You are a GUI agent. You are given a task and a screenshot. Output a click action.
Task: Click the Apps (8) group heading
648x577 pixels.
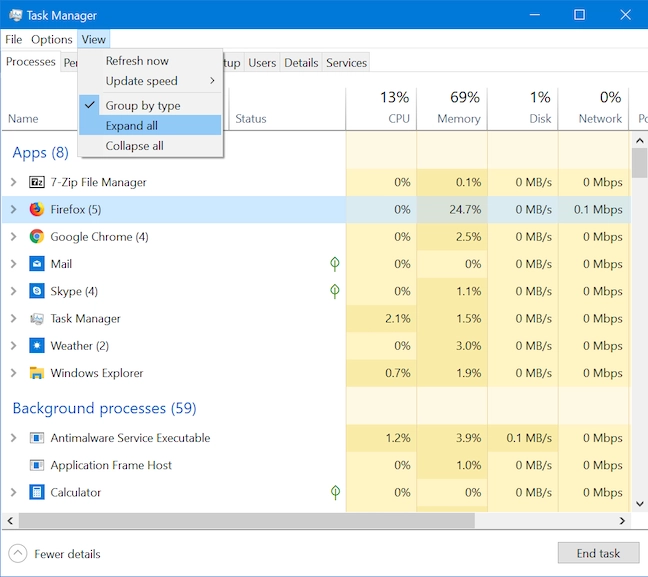tap(40, 153)
